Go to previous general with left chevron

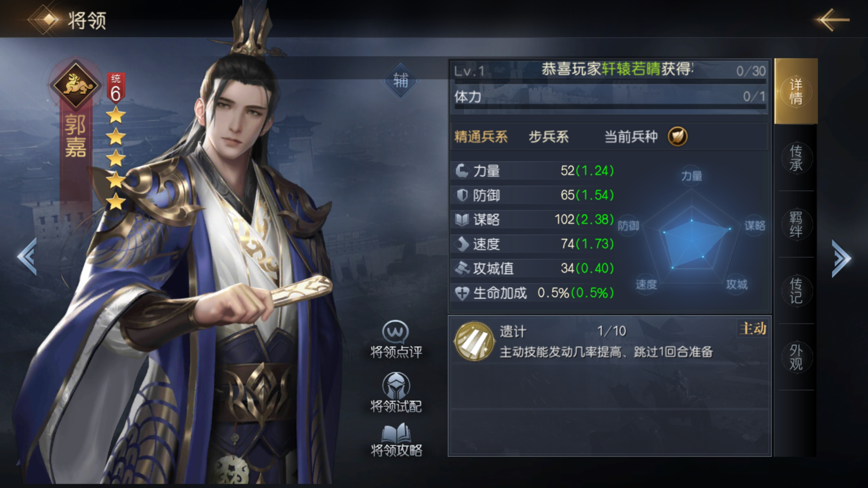(27, 256)
